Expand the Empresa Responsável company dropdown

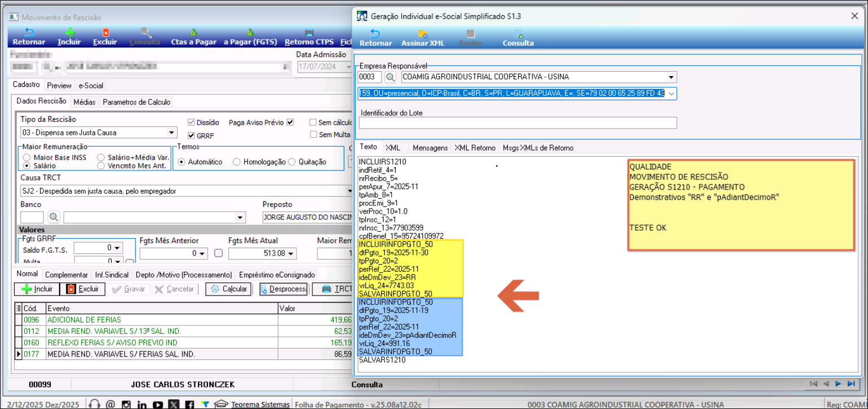(671, 77)
